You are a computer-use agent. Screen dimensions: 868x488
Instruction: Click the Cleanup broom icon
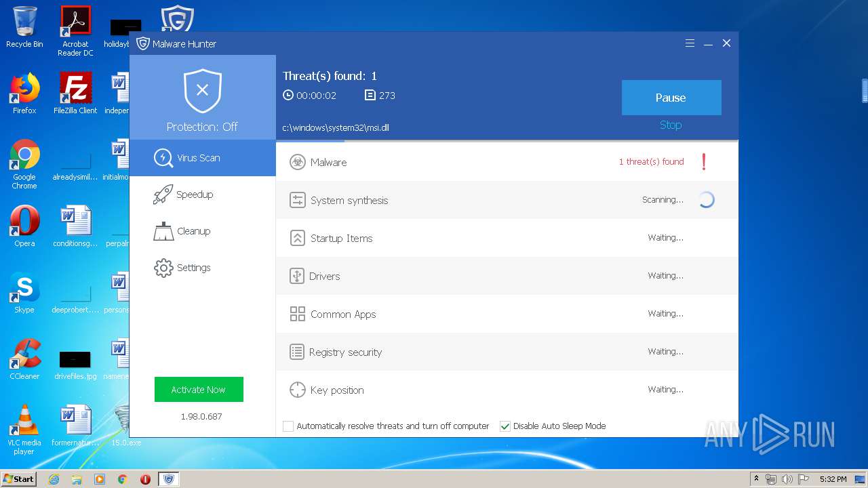(163, 231)
